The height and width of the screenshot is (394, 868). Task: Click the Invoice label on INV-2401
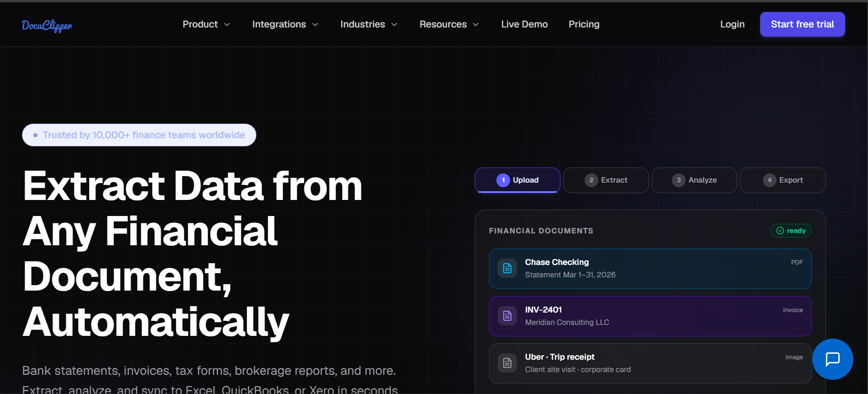793,310
